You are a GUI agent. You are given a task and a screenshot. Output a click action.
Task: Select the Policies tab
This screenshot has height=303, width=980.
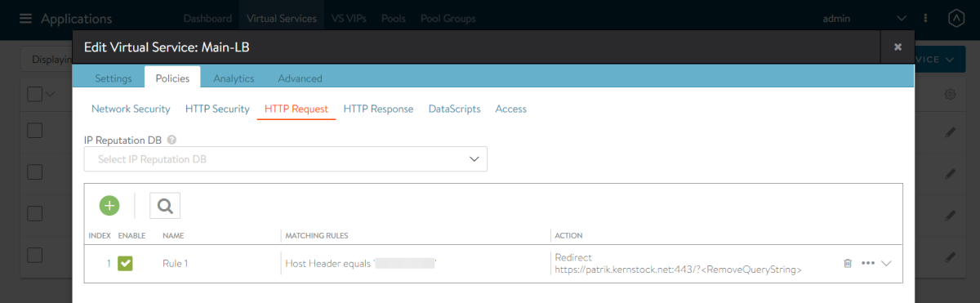click(x=172, y=78)
